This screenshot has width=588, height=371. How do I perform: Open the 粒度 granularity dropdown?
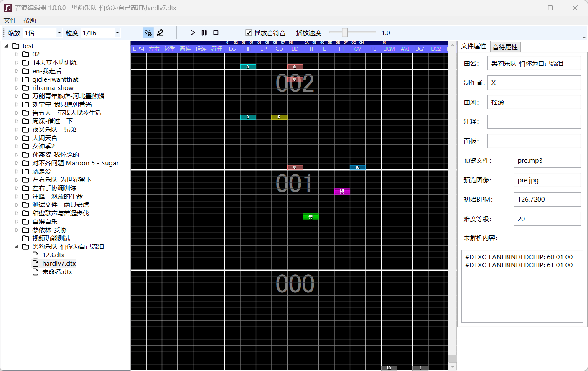coord(117,33)
